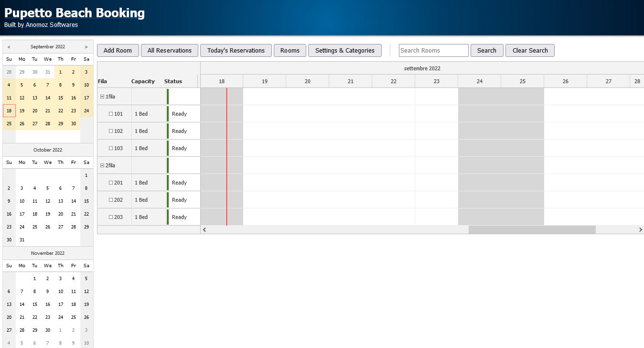Collapse the 1fila row group

coord(102,97)
